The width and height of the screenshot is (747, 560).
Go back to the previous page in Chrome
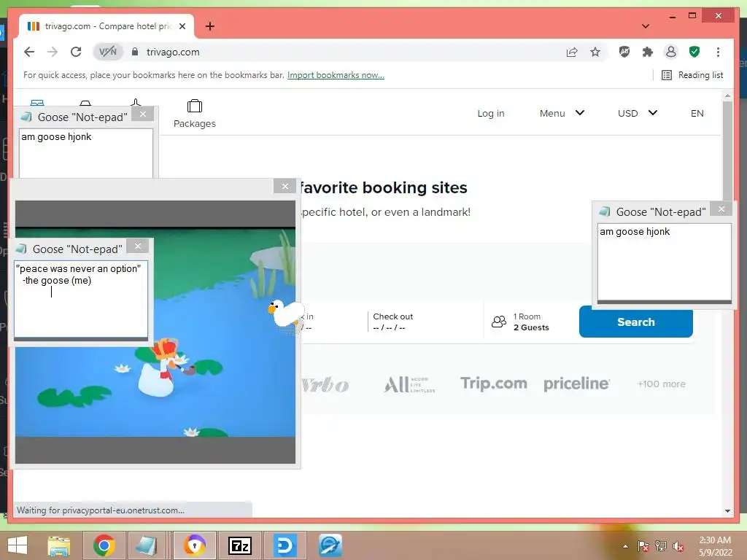[x=29, y=52]
